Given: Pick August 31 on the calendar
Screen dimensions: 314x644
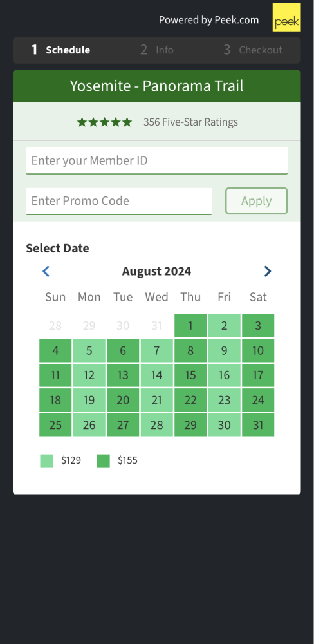Looking at the screenshot, I should click(258, 424).
